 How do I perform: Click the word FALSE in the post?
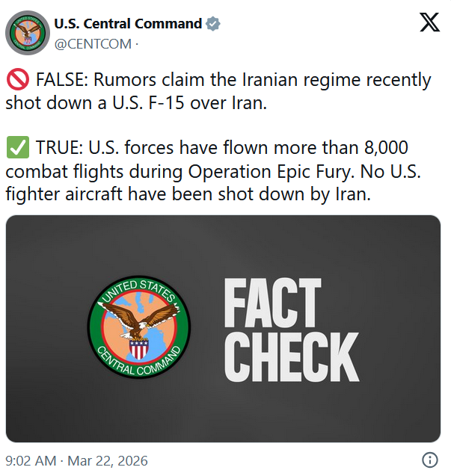(61, 79)
